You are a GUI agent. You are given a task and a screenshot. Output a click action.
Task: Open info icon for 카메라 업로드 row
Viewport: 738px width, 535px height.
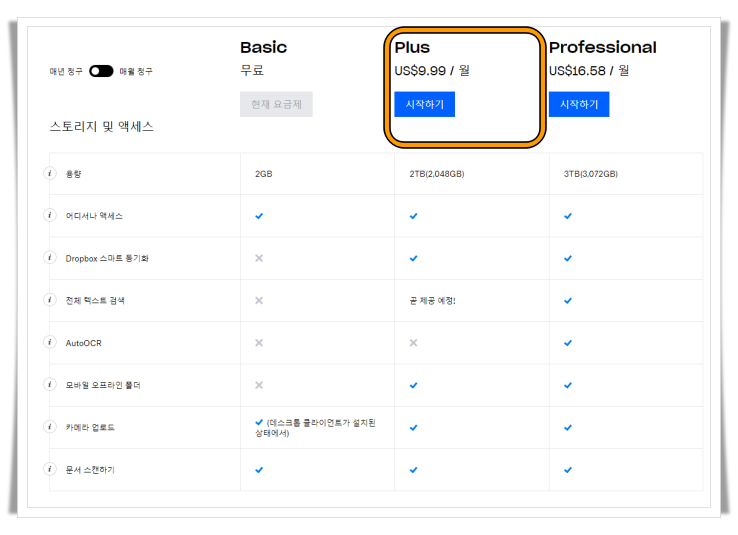(x=50, y=427)
